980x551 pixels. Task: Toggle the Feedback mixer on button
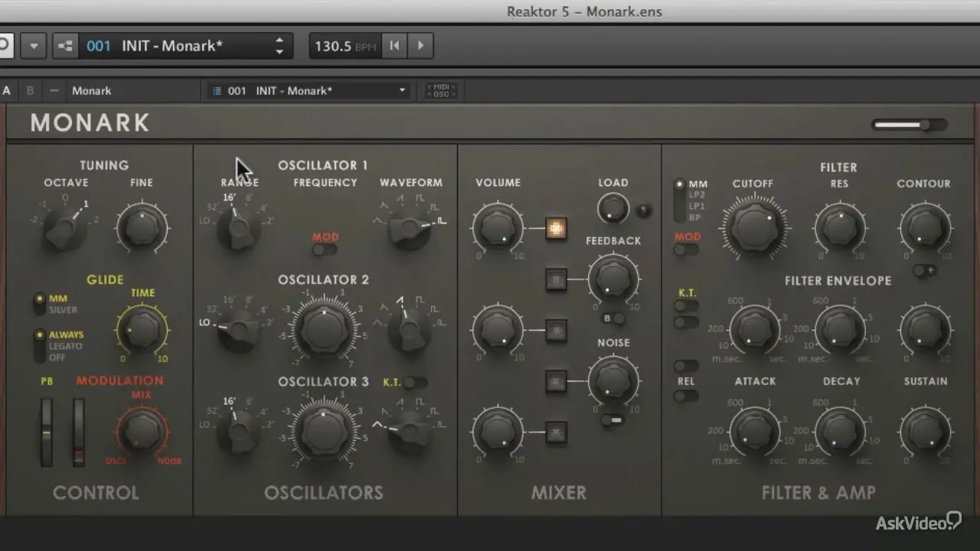(557, 279)
